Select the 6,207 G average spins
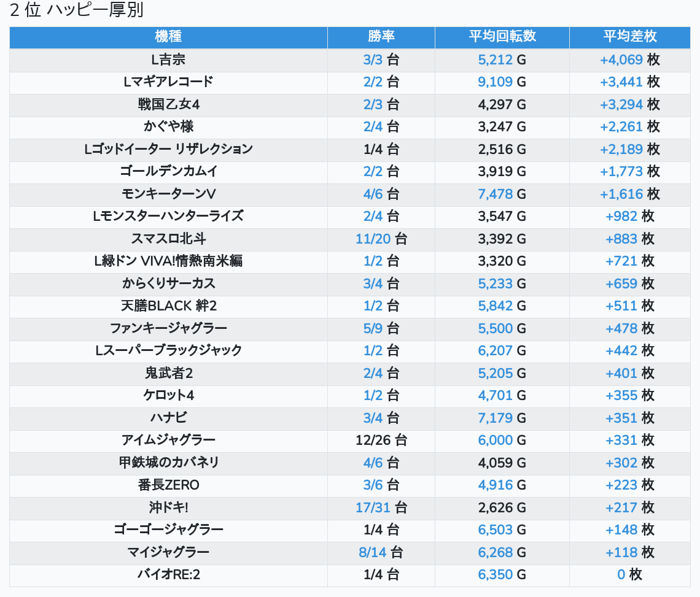700x597 pixels. pos(502,351)
